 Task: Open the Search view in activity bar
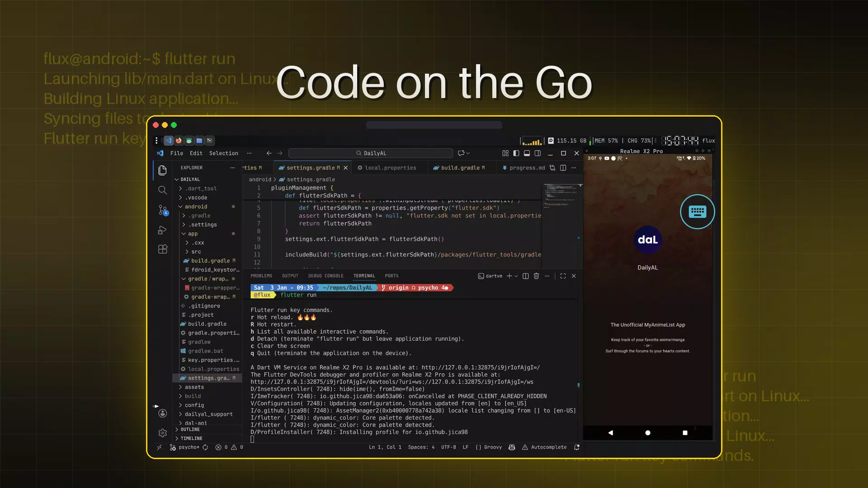(162, 190)
